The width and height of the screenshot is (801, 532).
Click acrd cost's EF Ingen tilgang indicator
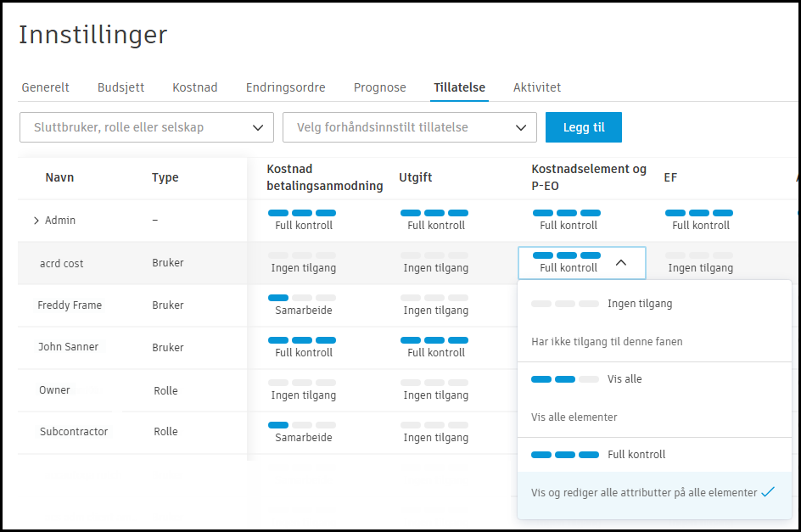click(699, 261)
